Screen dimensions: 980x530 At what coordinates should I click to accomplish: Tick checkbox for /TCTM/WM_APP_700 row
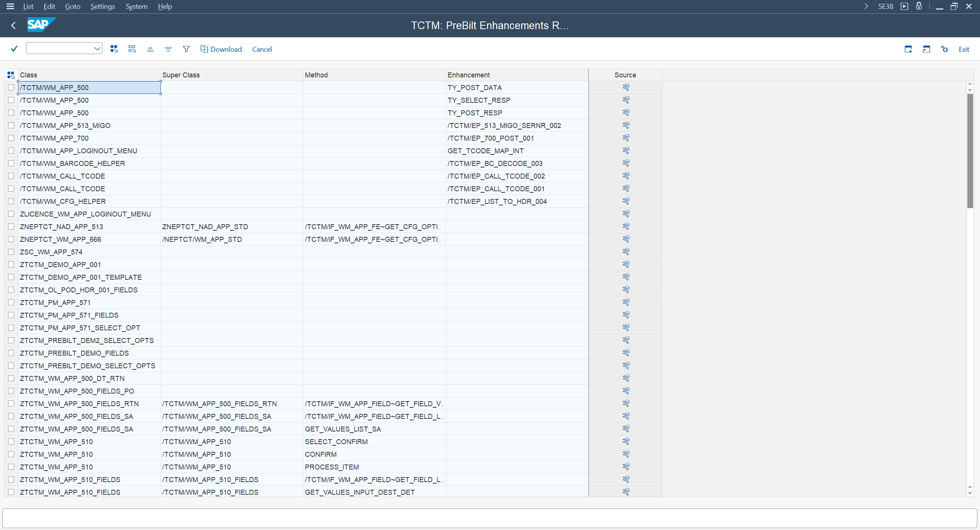[11, 138]
